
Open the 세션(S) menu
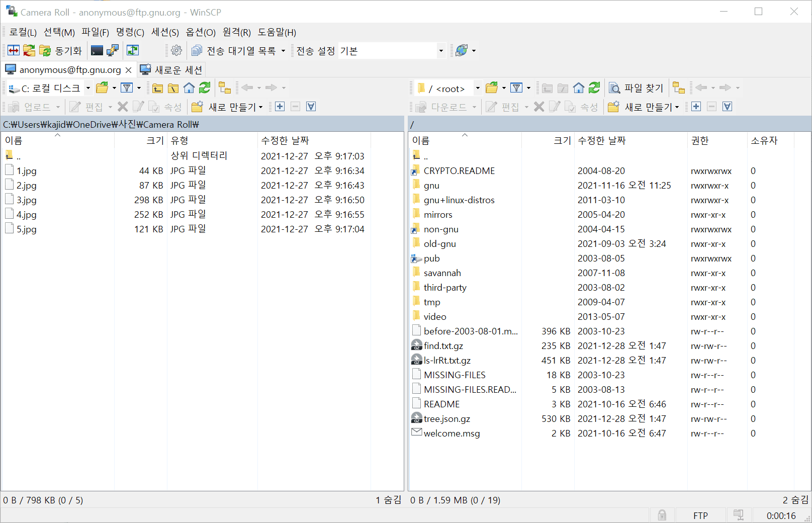[x=165, y=32]
